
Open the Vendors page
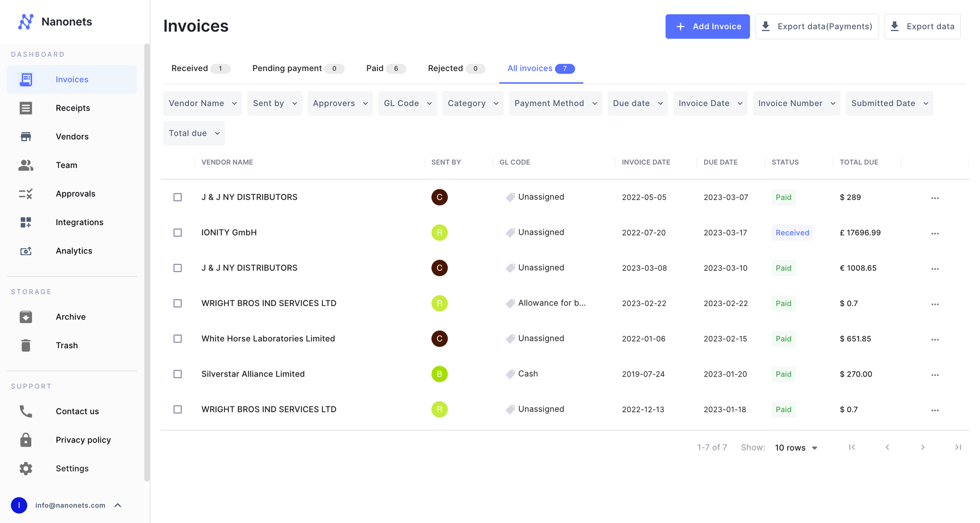[72, 137]
